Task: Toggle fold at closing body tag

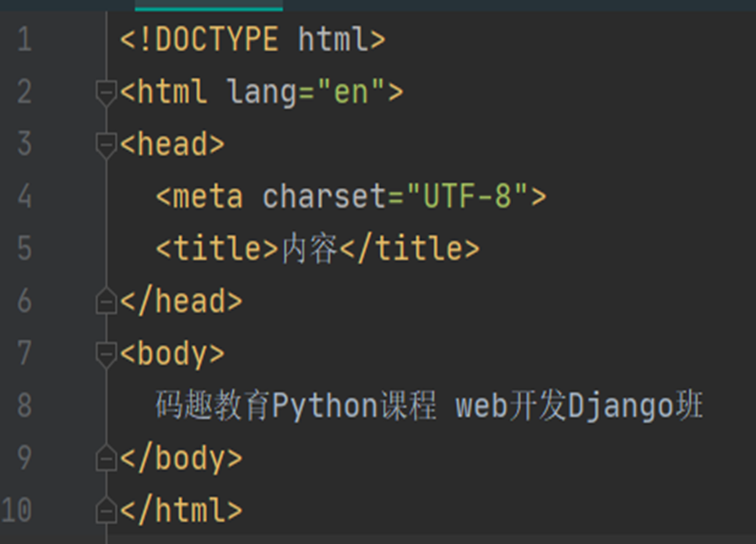Action: point(106,457)
